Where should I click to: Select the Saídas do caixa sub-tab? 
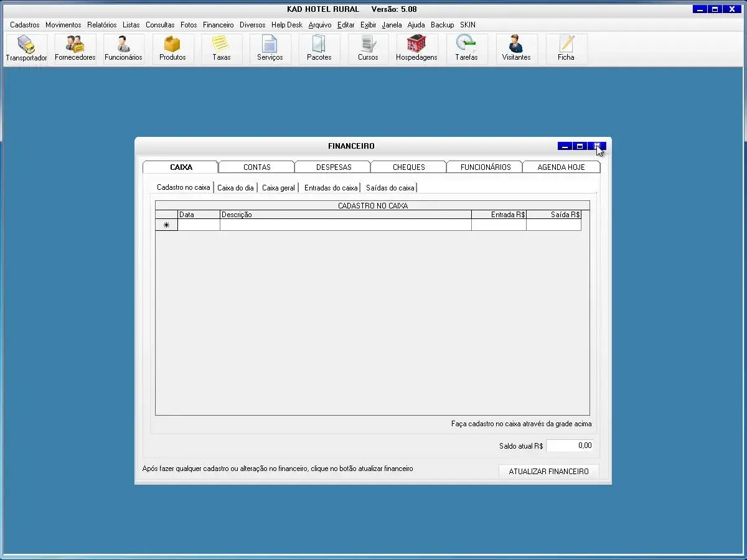click(x=390, y=187)
